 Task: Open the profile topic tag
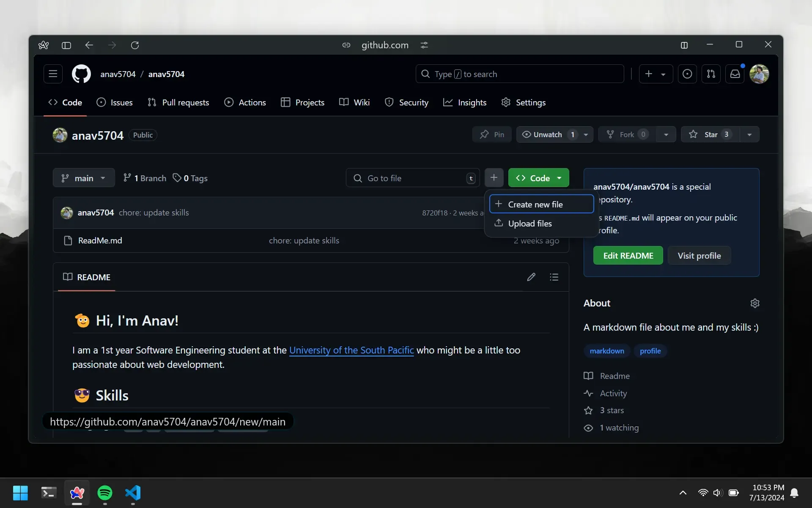[x=650, y=351]
